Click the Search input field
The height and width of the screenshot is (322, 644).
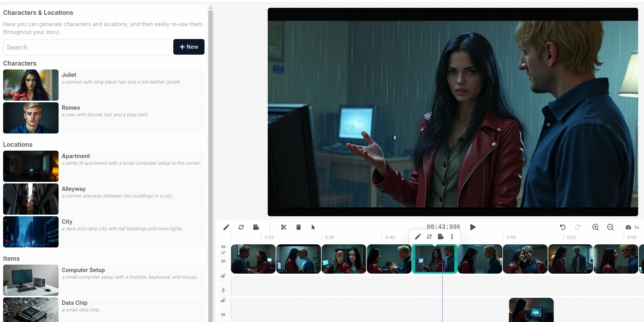(x=87, y=47)
